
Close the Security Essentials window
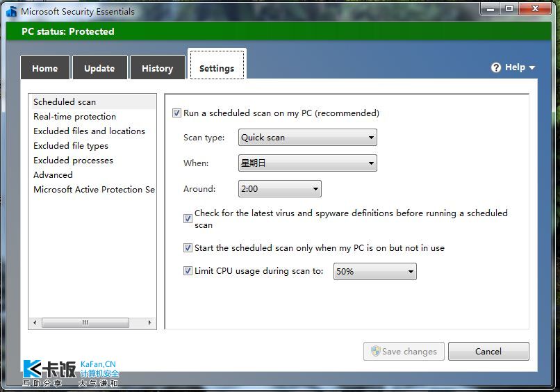(535, 8)
